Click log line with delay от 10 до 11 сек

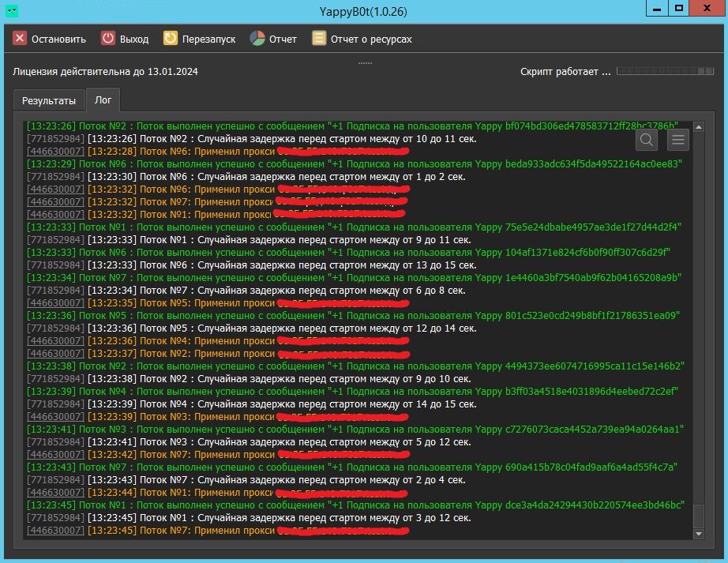252,139
